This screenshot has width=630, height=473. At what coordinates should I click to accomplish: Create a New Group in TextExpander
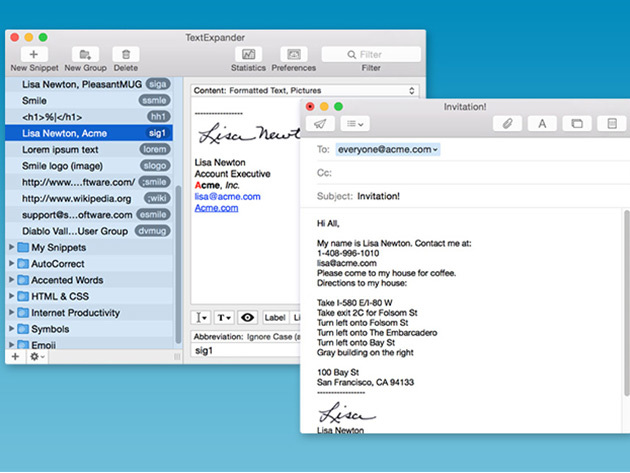[x=86, y=54]
